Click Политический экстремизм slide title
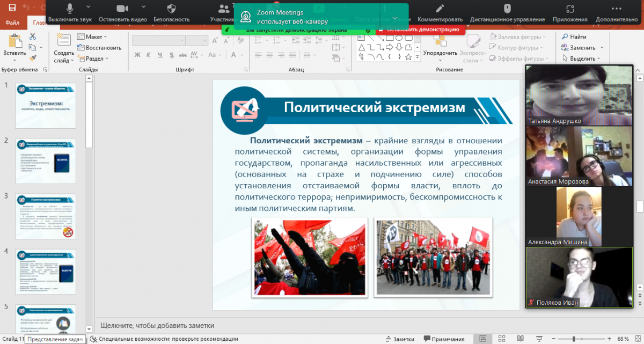 pyautogui.click(x=374, y=107)
